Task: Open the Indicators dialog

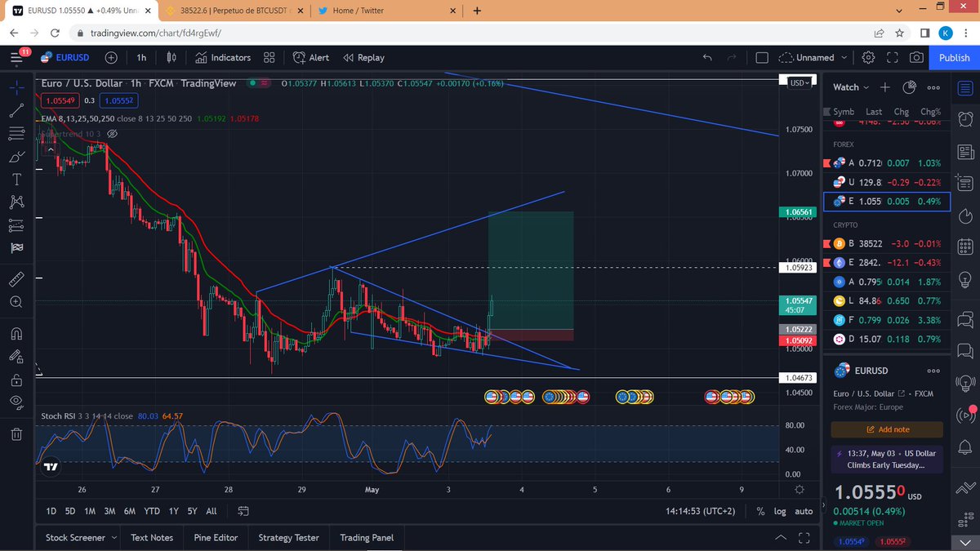Action: (223, 58)
